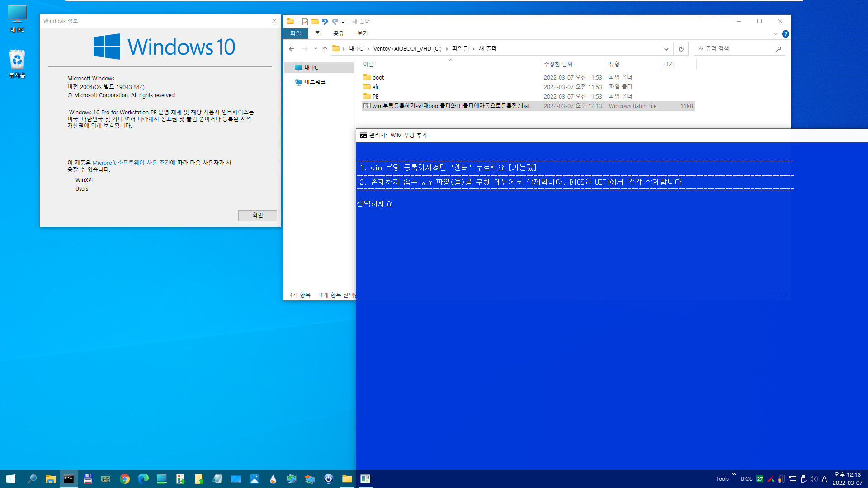This screenshot has height=488, width=868.
Task: Select the wim부팅등록하기 .bat file
Action: (528, 106)
